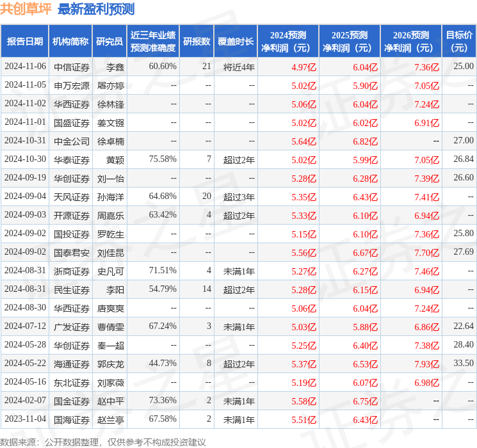Select accuracy value 63.42%
The height and width of the screenshot is (448, 477).
pos(163,215)
